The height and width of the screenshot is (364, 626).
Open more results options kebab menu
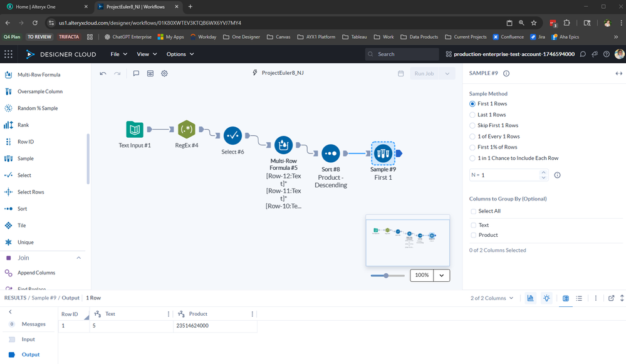click(596, 298)
